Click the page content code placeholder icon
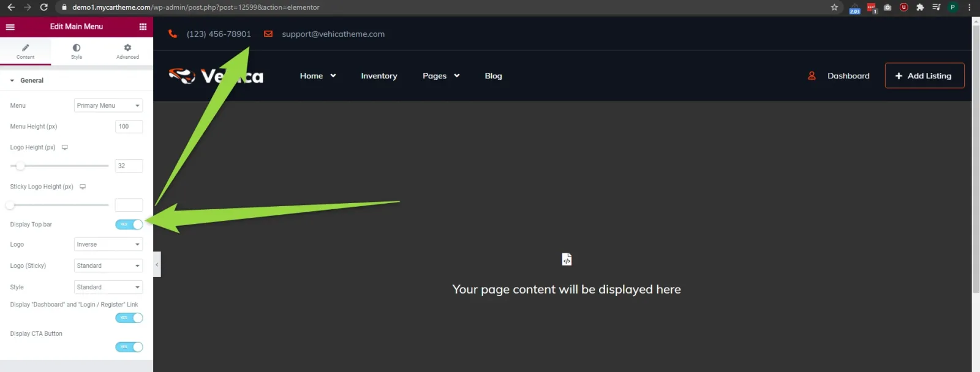The width and height of the screenshot is (980, 372). click(x=567, y=259)
